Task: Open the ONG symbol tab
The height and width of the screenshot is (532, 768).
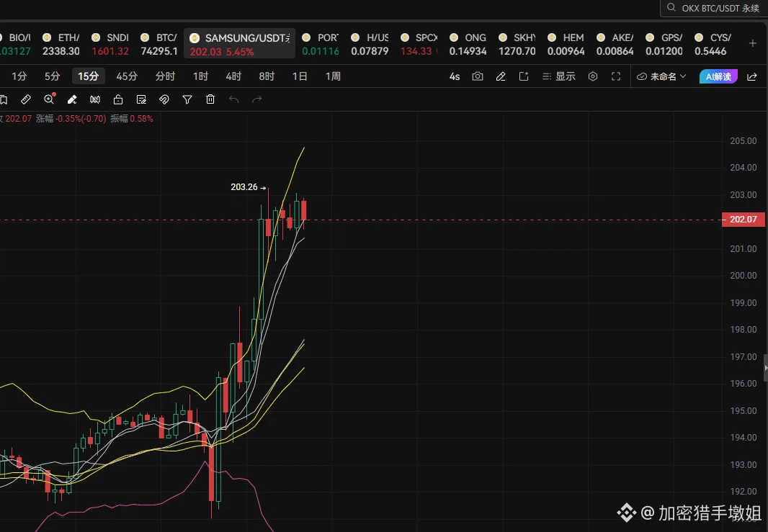Action: [x=468, y=44]
